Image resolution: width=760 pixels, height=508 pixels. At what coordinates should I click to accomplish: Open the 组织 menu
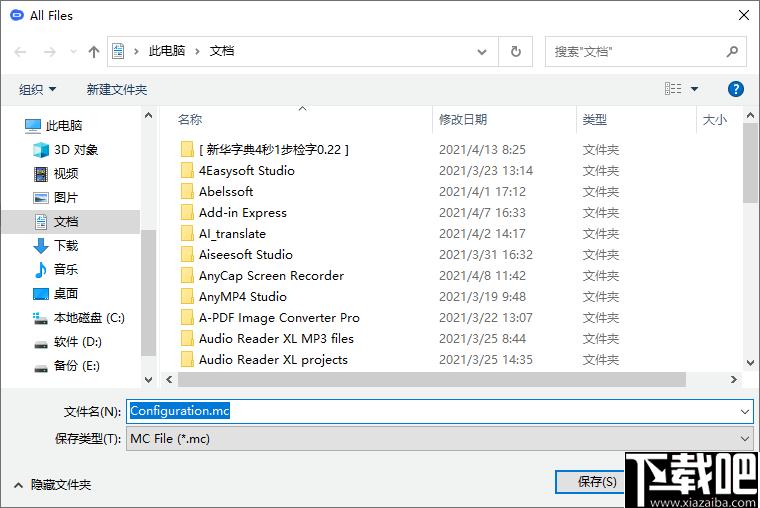[37, 90]
